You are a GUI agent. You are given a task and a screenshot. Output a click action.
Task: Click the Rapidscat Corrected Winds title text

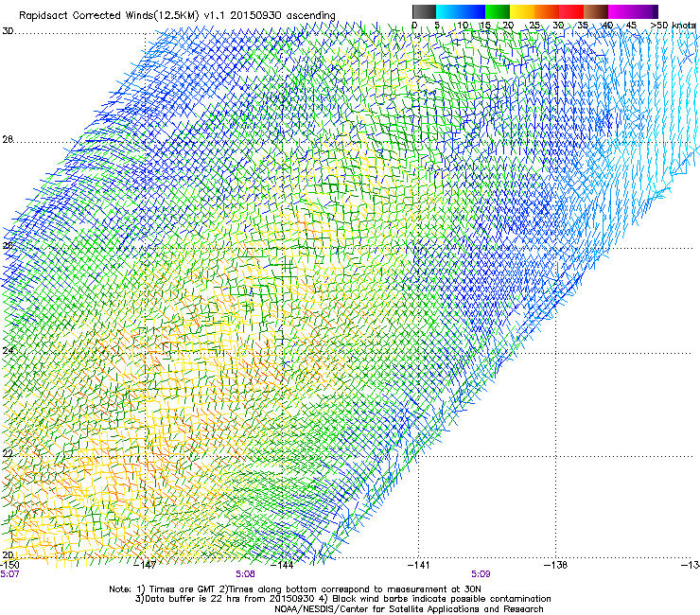point(177,15)
